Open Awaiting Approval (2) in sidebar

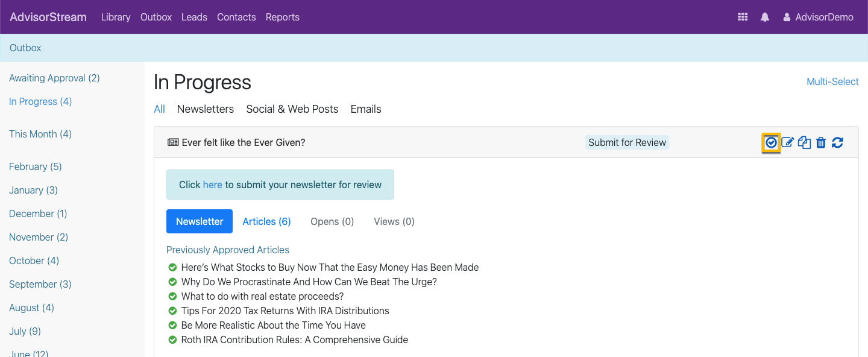pos(54,78)
